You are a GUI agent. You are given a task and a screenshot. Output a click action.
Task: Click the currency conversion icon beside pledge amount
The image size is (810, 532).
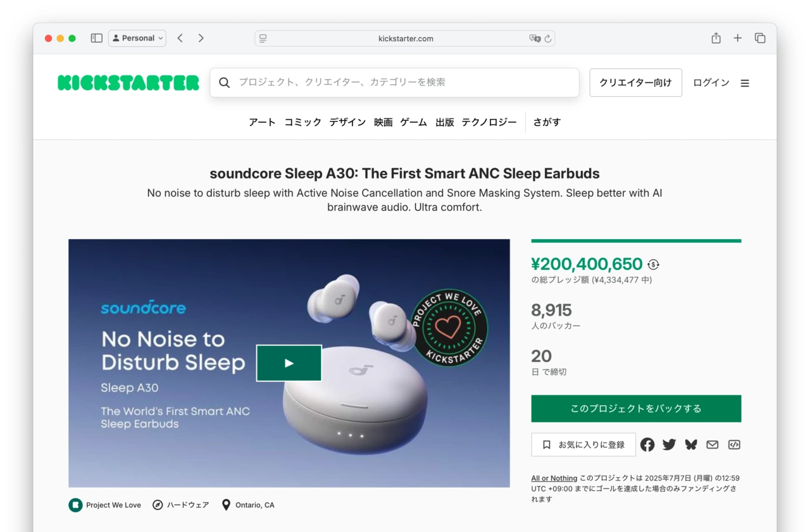(x=653, y=264)
